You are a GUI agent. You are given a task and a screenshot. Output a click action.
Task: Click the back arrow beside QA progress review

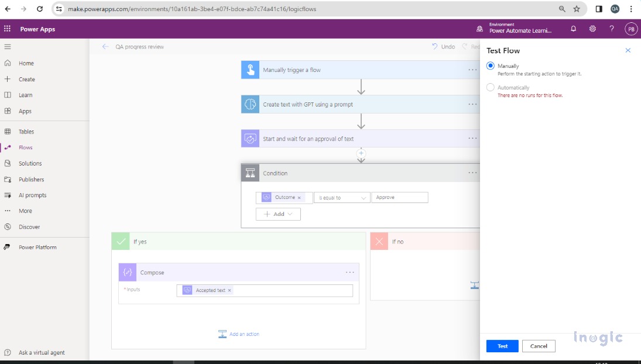(x=105, y=47)
